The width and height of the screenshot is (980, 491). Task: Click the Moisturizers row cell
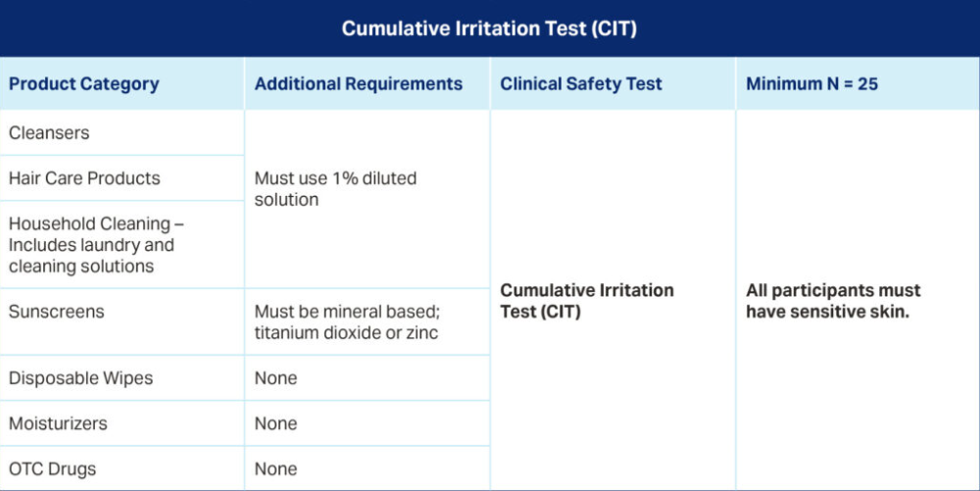point(58,423)
